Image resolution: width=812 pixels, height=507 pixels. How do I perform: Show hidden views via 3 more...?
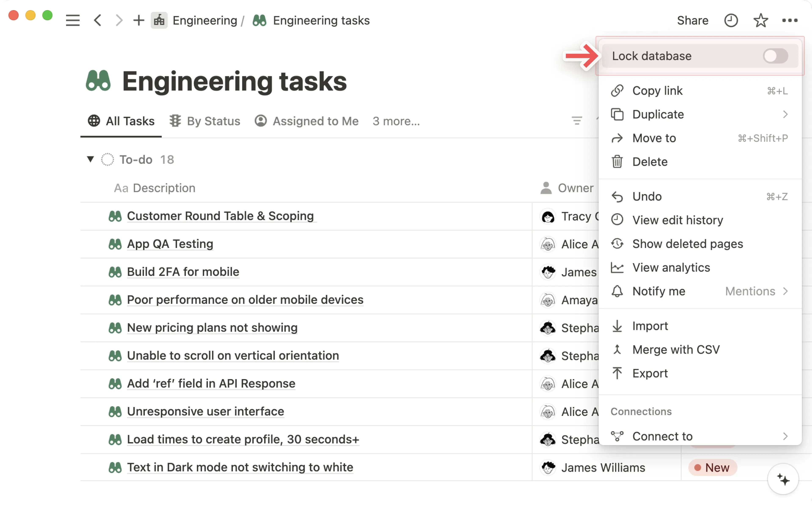tap(396, 121)
